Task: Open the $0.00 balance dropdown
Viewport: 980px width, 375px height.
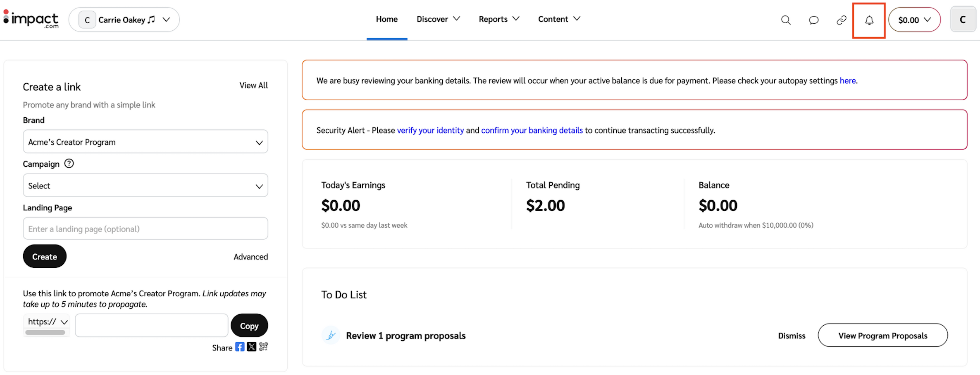Action: click(914, 20)
